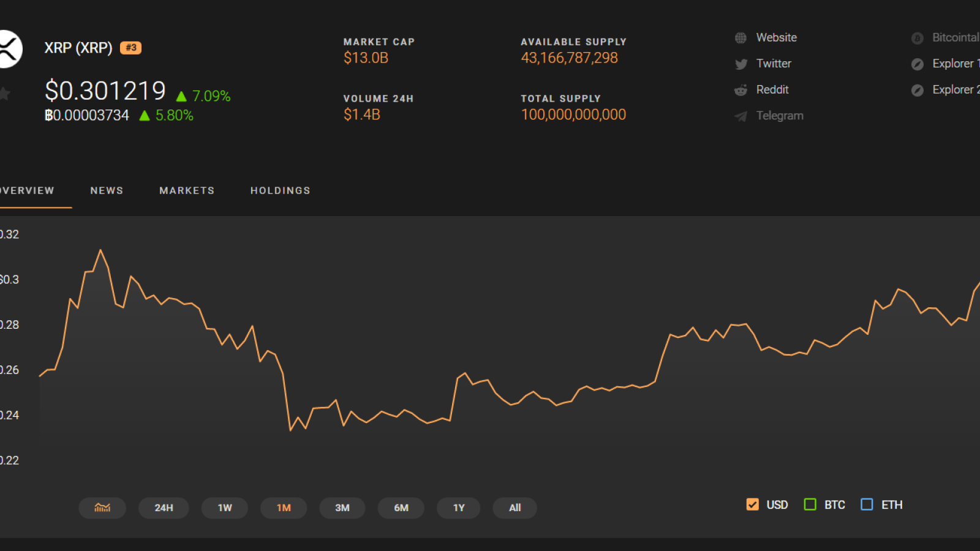Click the 0.32 y-axis label

[9, 234]
